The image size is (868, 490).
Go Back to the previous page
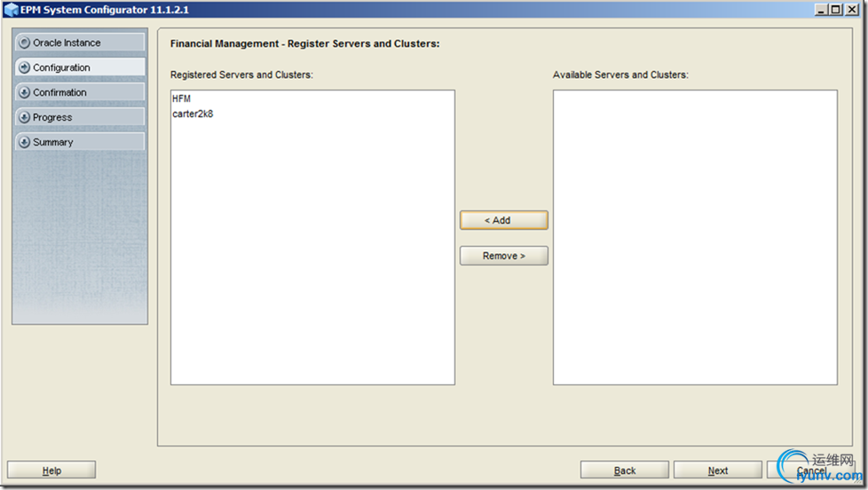pyautogui.click(x=625, y=470)
